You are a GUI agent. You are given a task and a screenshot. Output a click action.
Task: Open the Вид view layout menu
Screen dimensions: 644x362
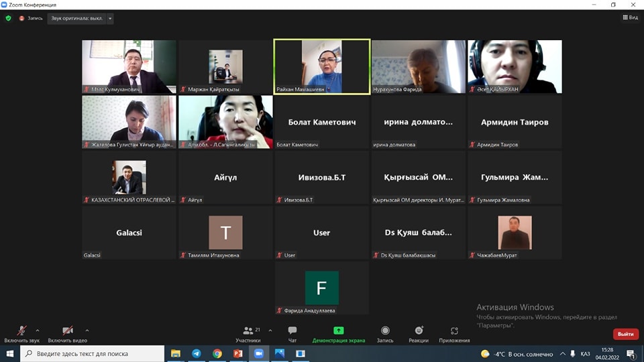[631, 17]
